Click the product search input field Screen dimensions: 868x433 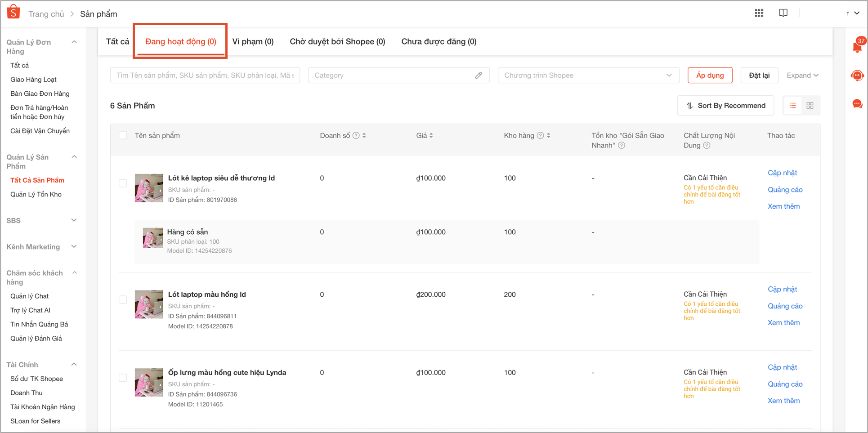(x=205, y=76)
